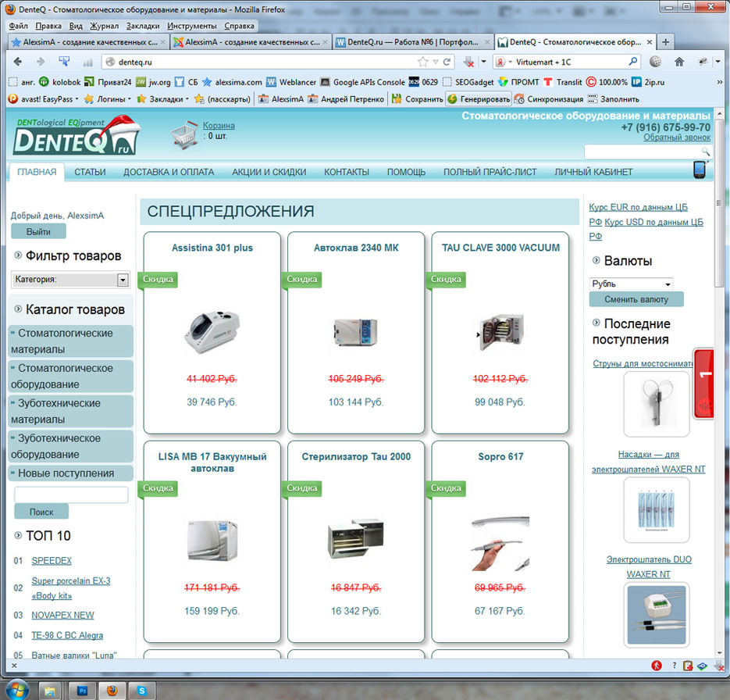Go to АКЦИИ И СКИДКИ page
The width and height of the screenshot is (730, 700).
pyautogui.click(x=269, y=172)
